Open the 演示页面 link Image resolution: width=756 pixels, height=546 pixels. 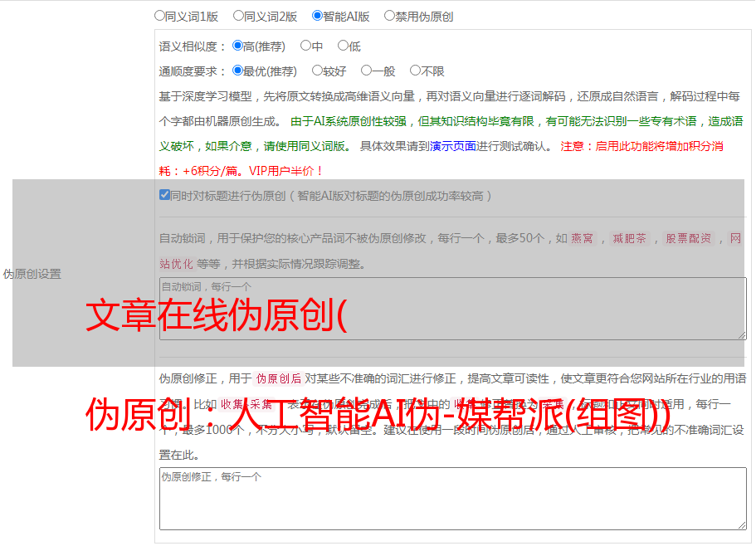pyautogui.click(x=453, y=146)
